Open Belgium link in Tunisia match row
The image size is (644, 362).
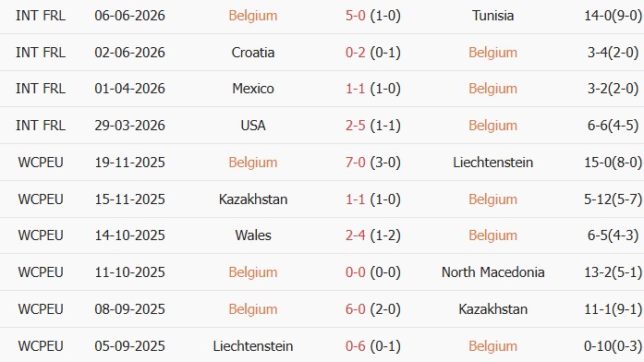coord(253,16)
